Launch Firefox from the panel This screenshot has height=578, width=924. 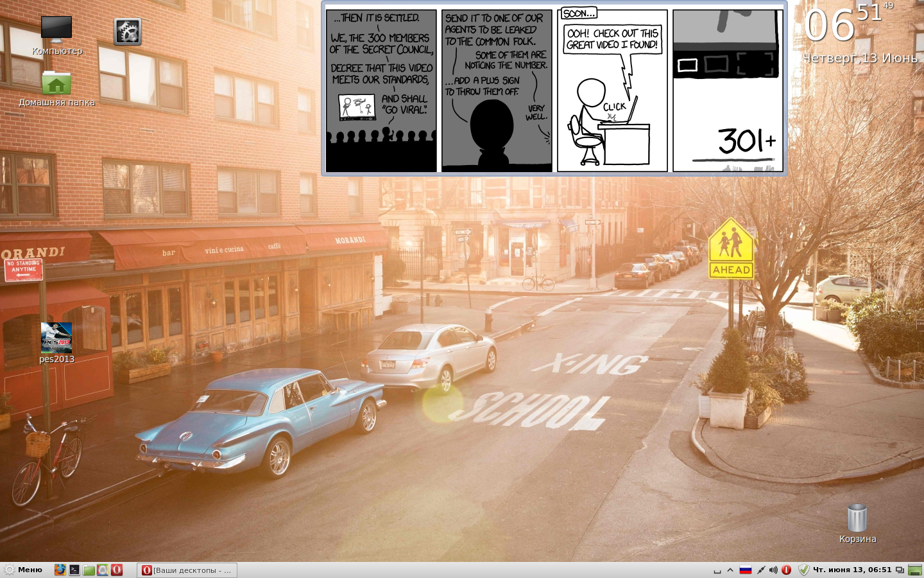[x=60, y=570]
